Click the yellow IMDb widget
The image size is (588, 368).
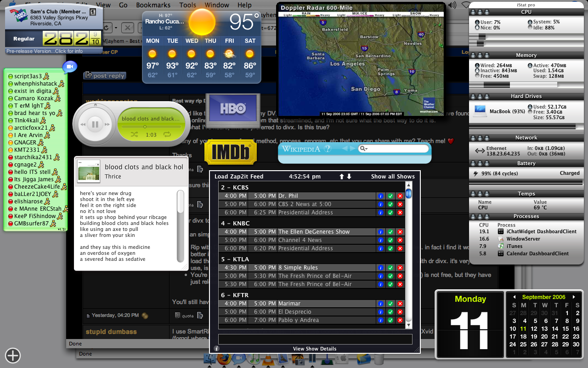[230, 152]
